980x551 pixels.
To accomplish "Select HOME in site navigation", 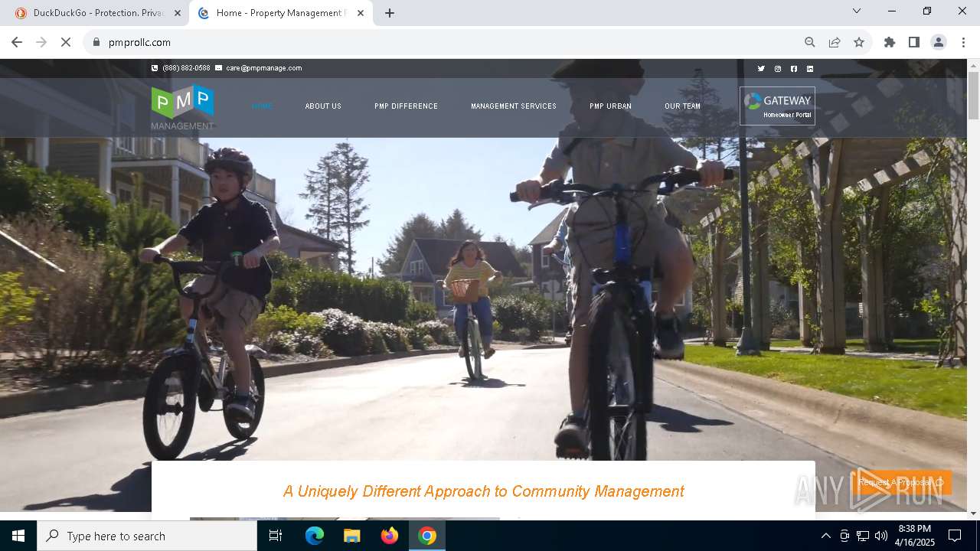I will click(262, 106).
